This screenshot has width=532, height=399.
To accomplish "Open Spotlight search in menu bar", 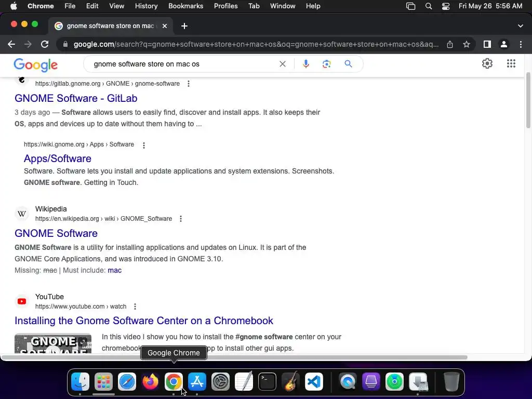I will point(429,6).
